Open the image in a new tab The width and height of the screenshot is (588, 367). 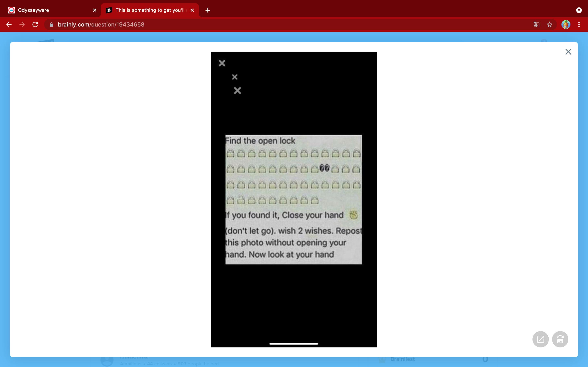[x=540, y=339]
